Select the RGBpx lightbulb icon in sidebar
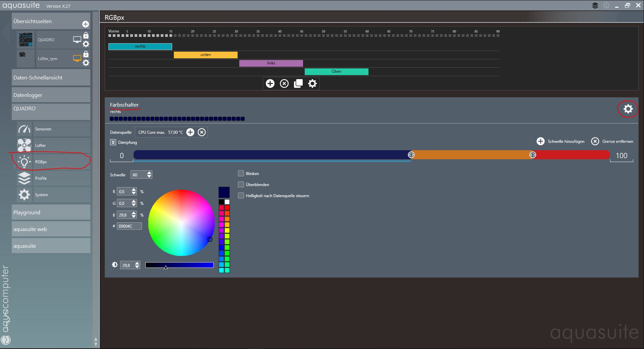This screenshot has height=349, width=644. click(x=24, y=162)
